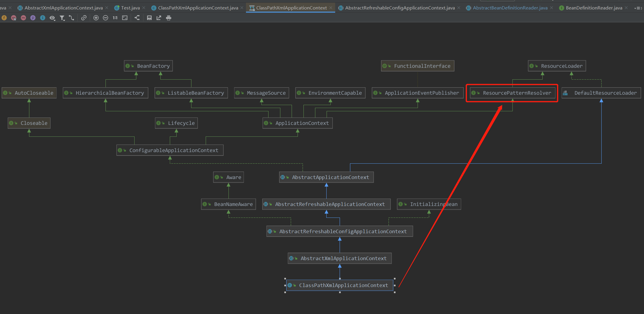Toggle the Fields display button
The image size is (644, 314).
(4, 18)
